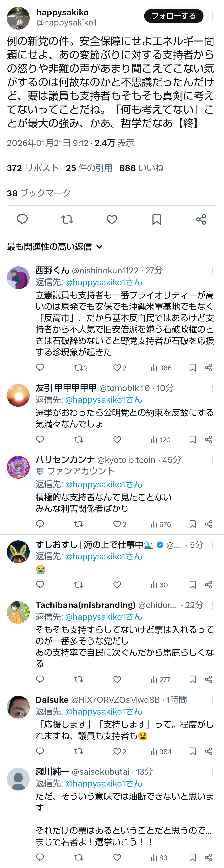Screen dimensions: 224x868
Task: Repost the main post by happysakiko
Action: point(67,220)
